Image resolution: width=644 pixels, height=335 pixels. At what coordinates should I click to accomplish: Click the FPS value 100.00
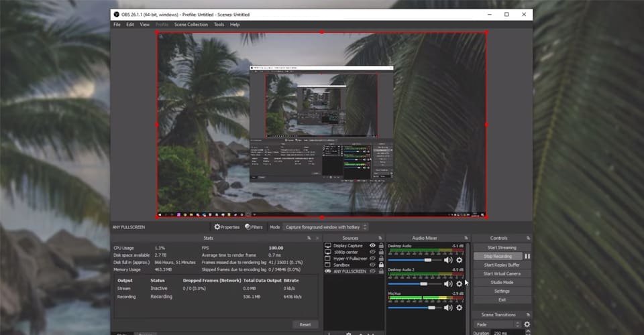276,248
